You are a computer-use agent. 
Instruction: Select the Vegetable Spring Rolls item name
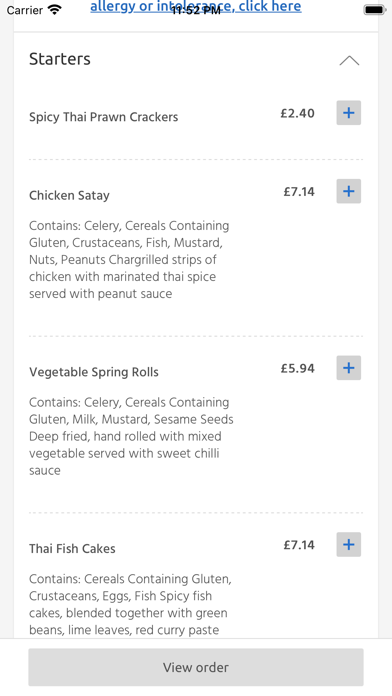pos(94,372)
